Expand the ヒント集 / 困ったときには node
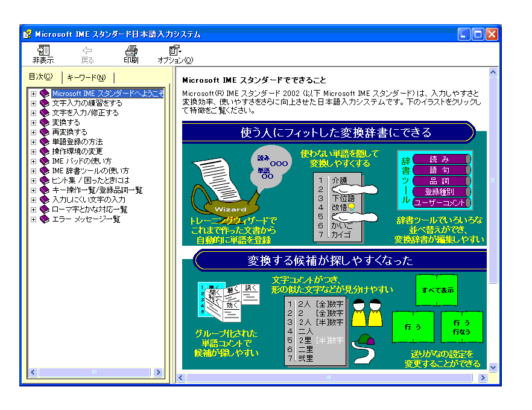Screen dimensions: 532x410 [33, 181]
